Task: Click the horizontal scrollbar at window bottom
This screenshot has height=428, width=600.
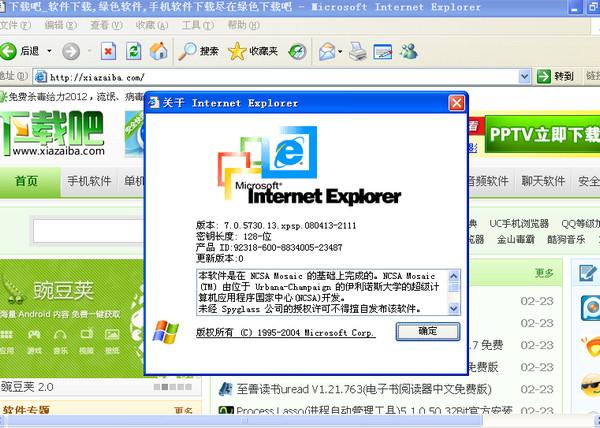Action: click(245, 421)
